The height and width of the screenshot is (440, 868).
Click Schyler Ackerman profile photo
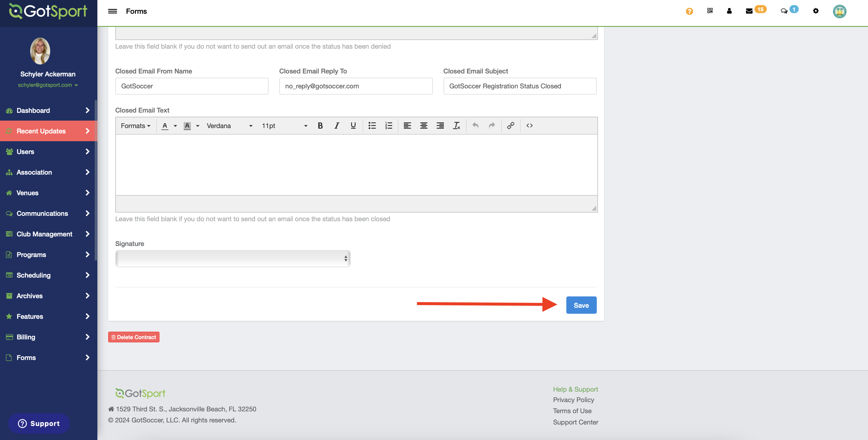(x=40, y=51)
